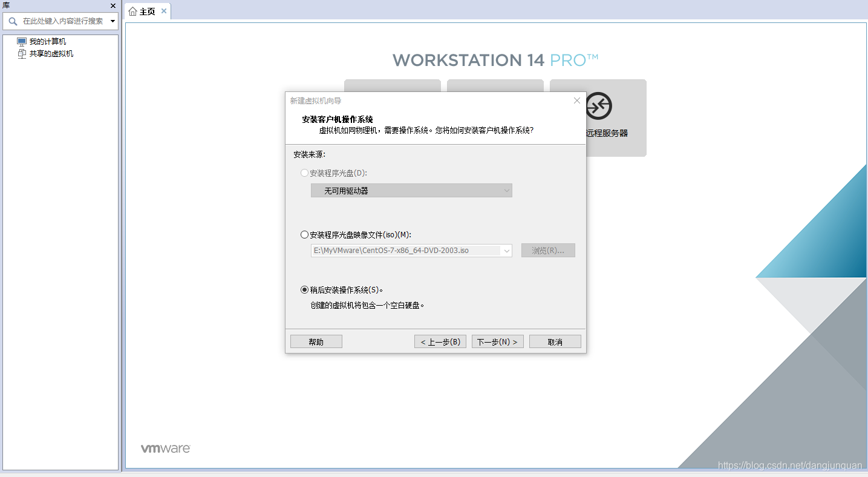Click the 取消 button
The width and height of the screenshot is (868, 477).
[555, 342]
